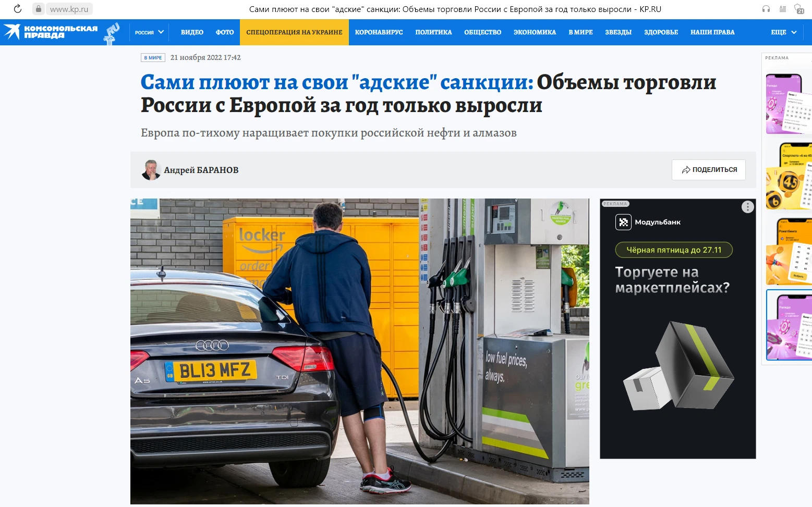The image size is (812, 507).
Task: Open the tabs counter icon
Action: pyautogui.click(x=799, y=9)
